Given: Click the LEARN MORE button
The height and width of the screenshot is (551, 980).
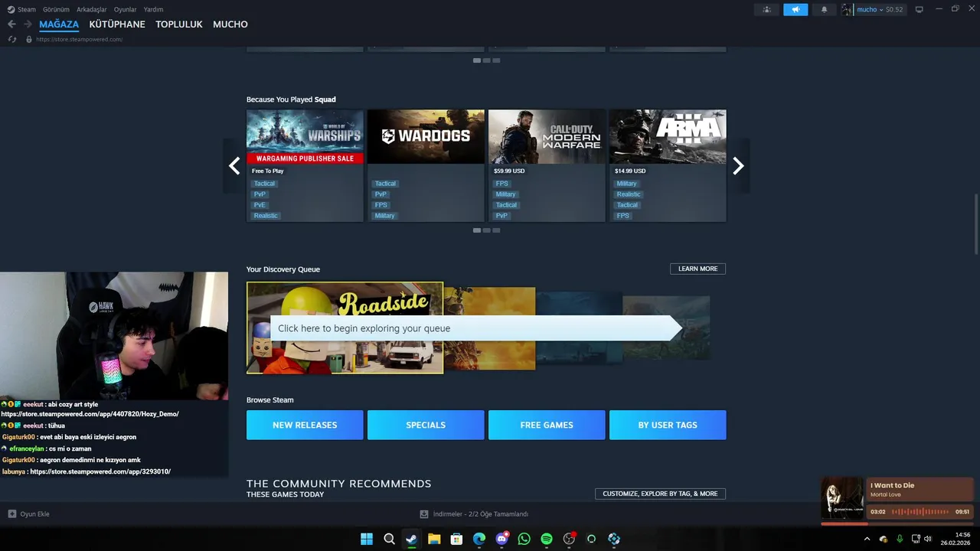Looking at the screenshot, I should coord(697,269).
